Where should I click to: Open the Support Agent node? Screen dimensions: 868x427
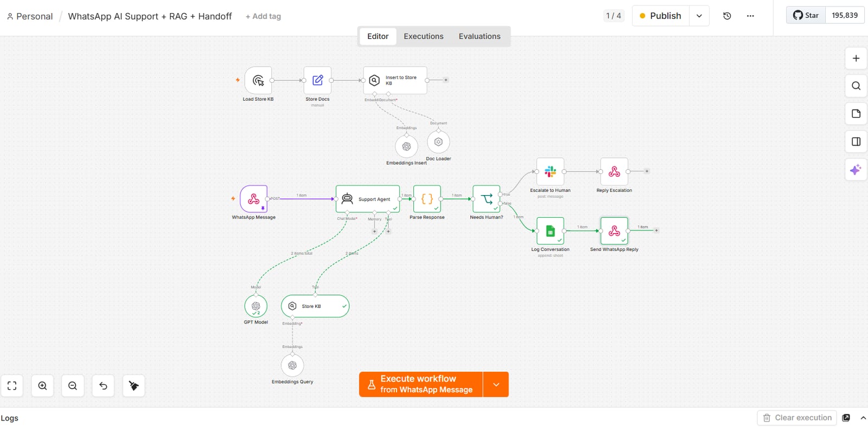pyautogui.click(x=368, y=199)
